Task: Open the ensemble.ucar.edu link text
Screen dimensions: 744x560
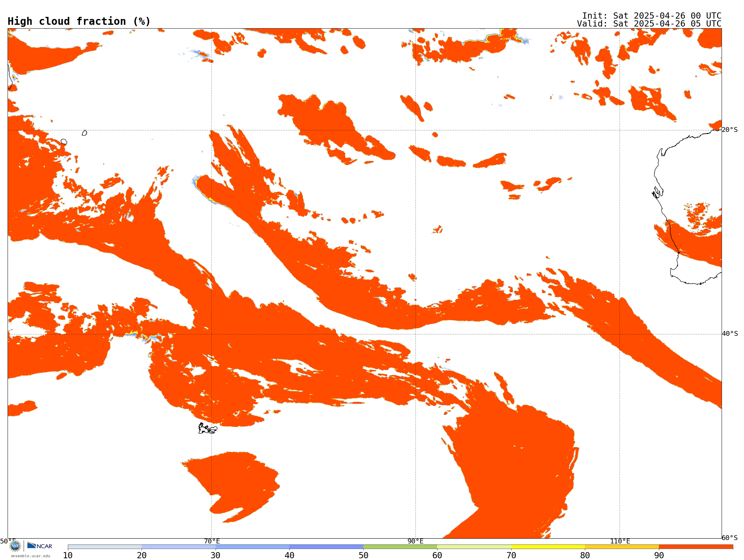Action: pyautogui.click(x=31, y=556)
